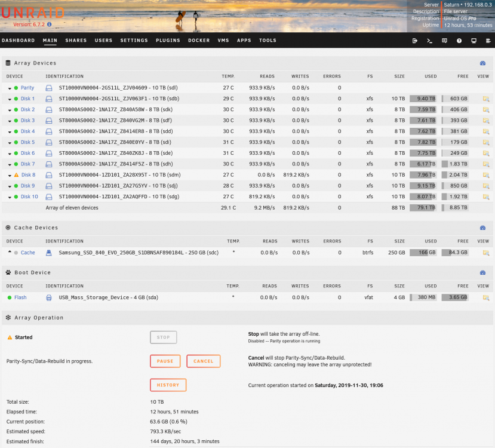495x448 pixels.
Task: Toggle Boot Device reads/writes display icon
Action: [482, 272]
